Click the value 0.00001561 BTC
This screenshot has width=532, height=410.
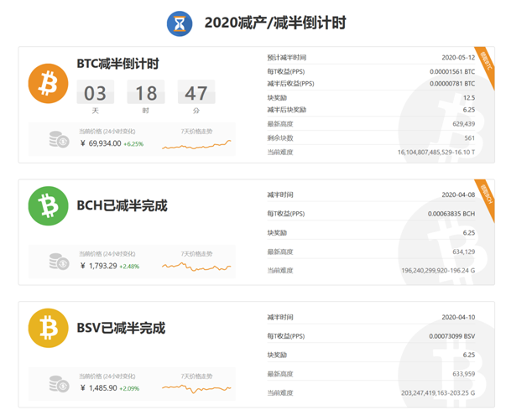[452, 71]
